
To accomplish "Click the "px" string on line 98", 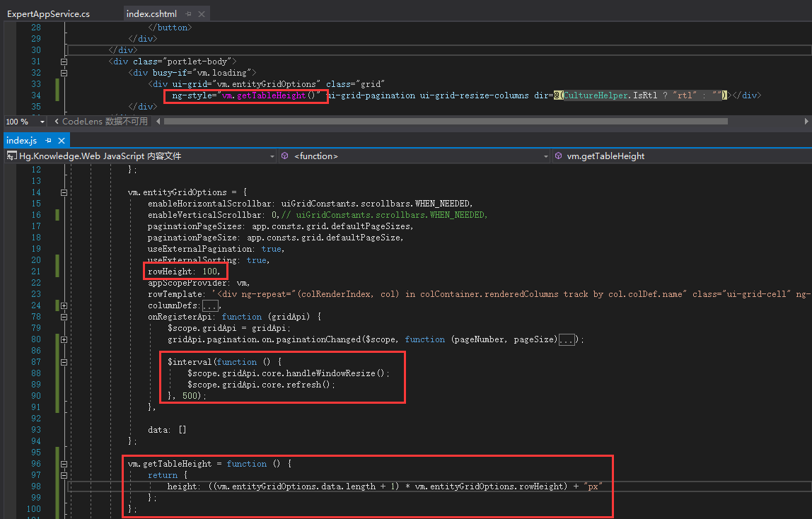I will click(x=593, y=487).
